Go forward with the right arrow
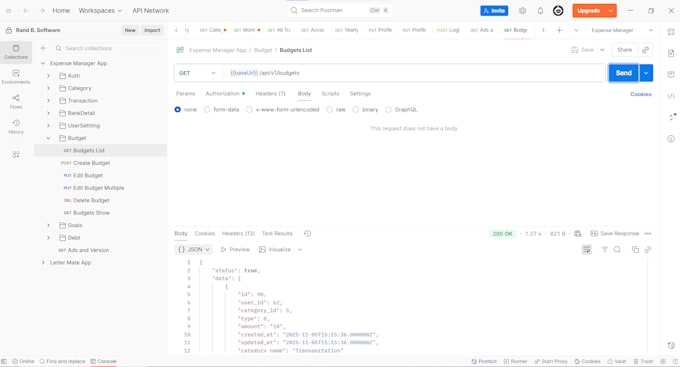680x367 pixels. click(x=42, y=10)
